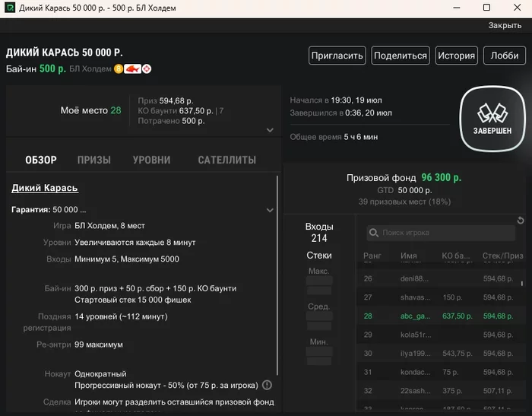532x416 pixels.
Task: Open the УРОВНИ tab
Action: tap(152, 160)
